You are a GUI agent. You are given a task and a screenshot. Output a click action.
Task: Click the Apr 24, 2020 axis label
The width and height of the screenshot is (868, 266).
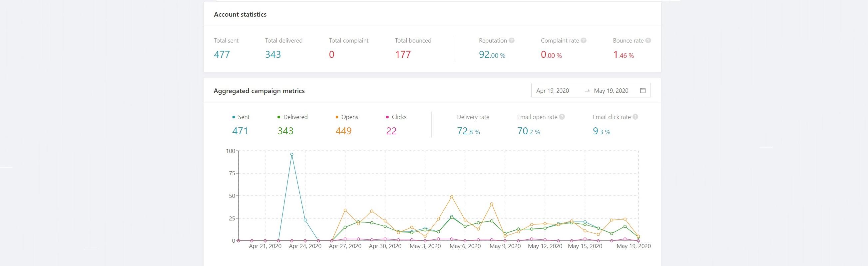[305, 246]
